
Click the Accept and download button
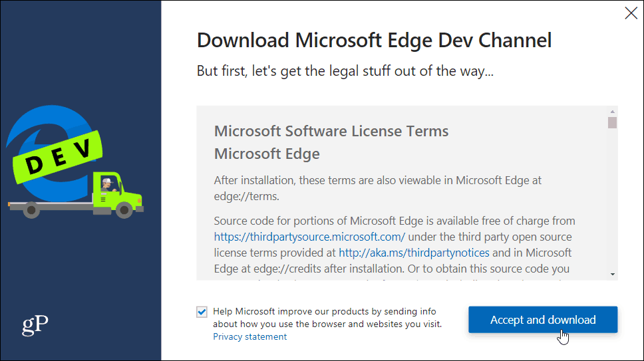[543, 320]
